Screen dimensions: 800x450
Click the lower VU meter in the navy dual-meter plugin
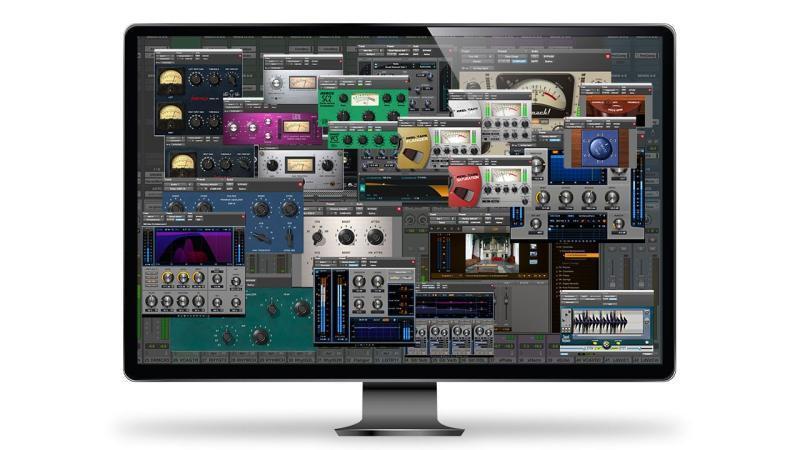tap(170, 116)
